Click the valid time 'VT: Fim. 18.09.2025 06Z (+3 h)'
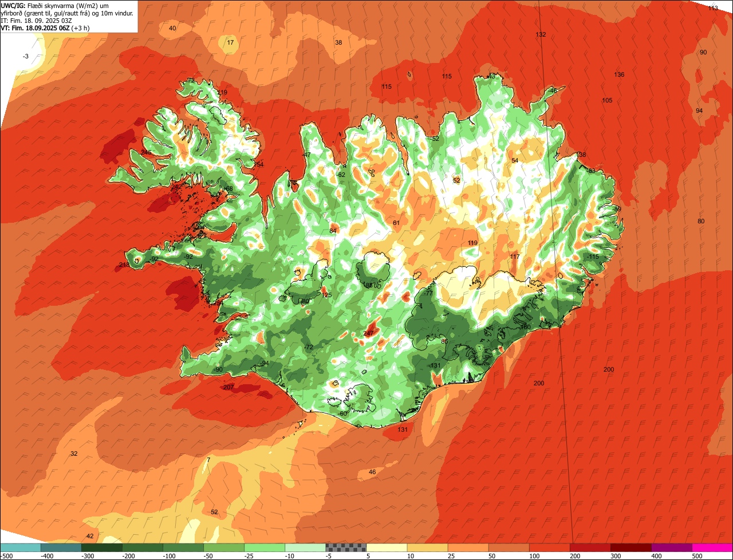The width and height of the screenshot is (733, 560). (45, 28)
